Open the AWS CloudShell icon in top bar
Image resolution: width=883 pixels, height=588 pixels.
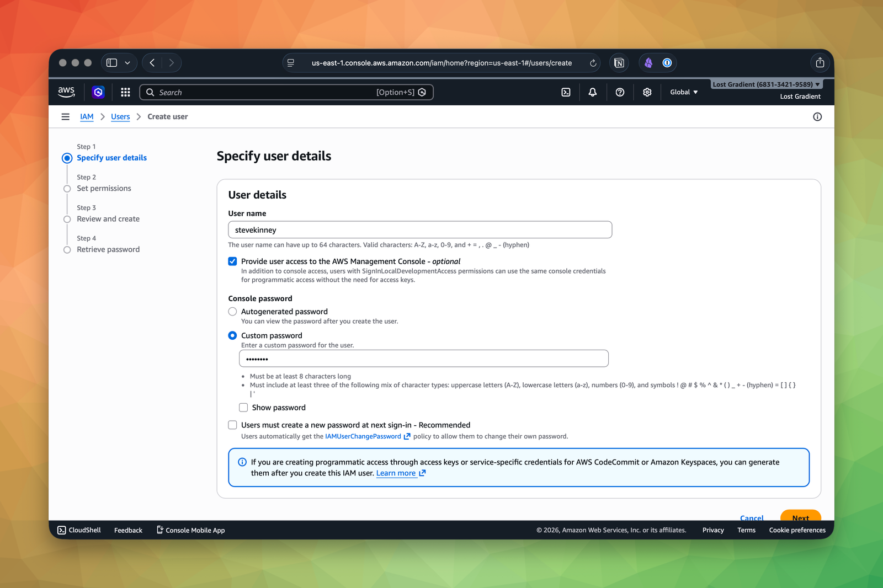(x=566, y=92)
